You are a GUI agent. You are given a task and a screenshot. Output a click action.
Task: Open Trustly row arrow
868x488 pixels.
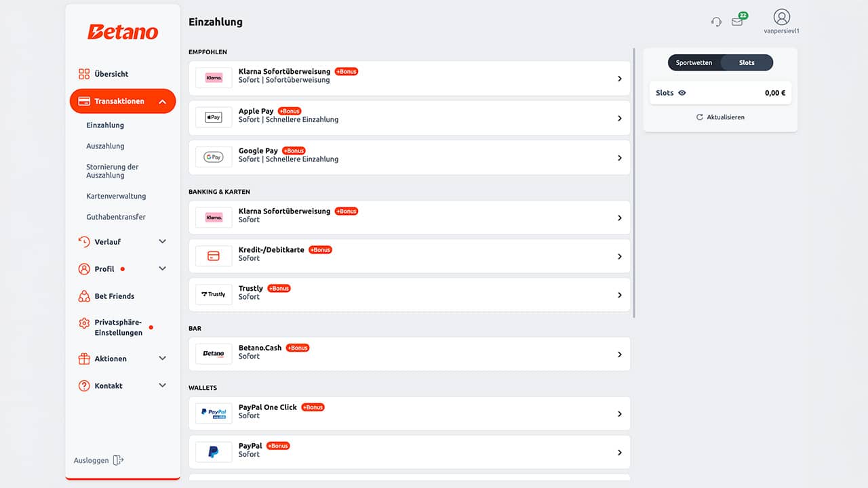[x=620, y=295]
